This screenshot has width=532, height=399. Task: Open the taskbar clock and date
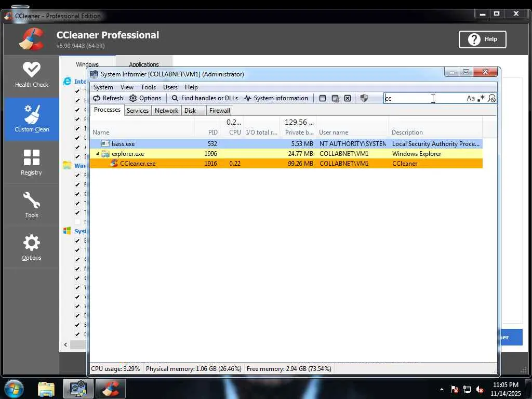[x=506, y=389]
